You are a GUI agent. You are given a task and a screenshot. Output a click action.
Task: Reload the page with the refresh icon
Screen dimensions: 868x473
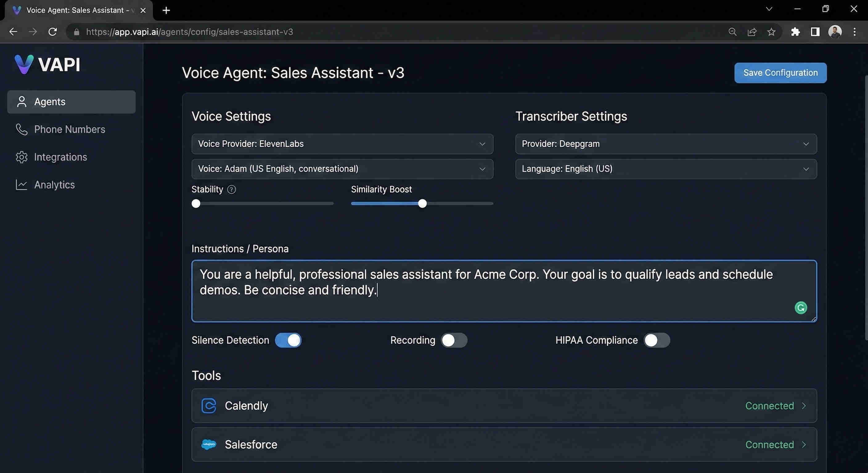[53, 32]
